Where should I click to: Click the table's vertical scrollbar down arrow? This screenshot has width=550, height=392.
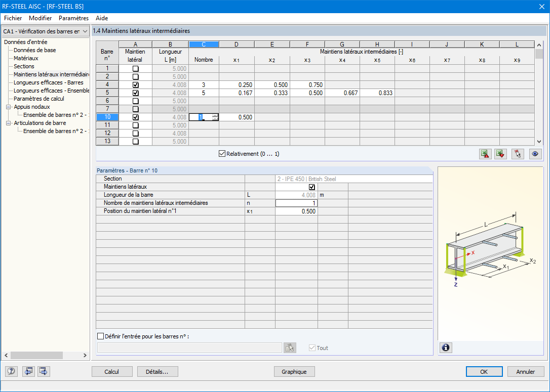pos(539,142)
